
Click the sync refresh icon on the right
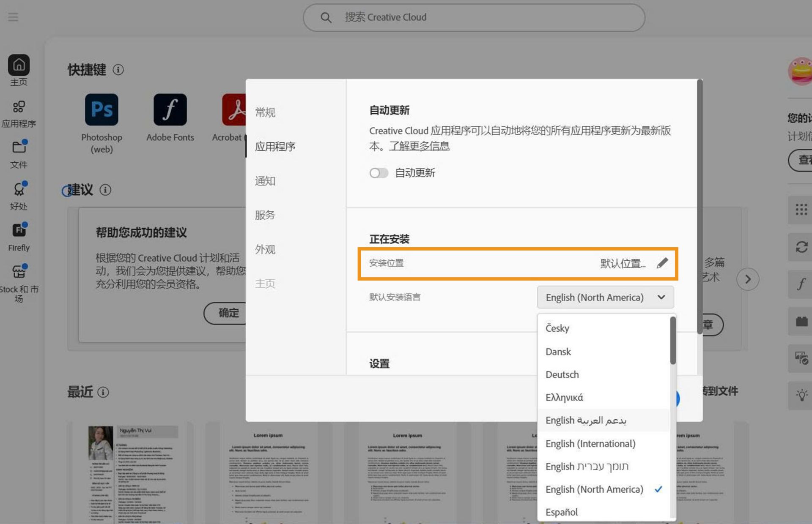click(801, 247)
